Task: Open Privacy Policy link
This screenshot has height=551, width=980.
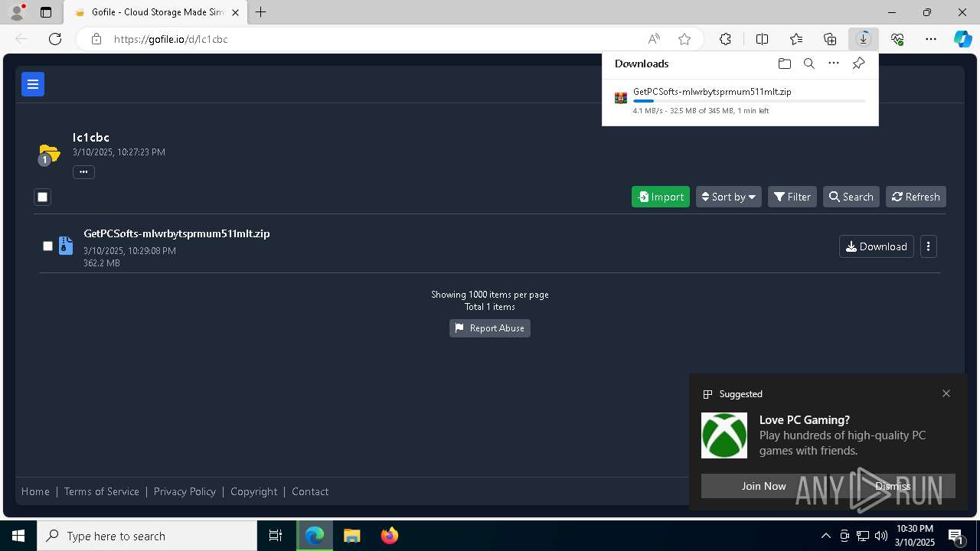Action: click(185, 491)
